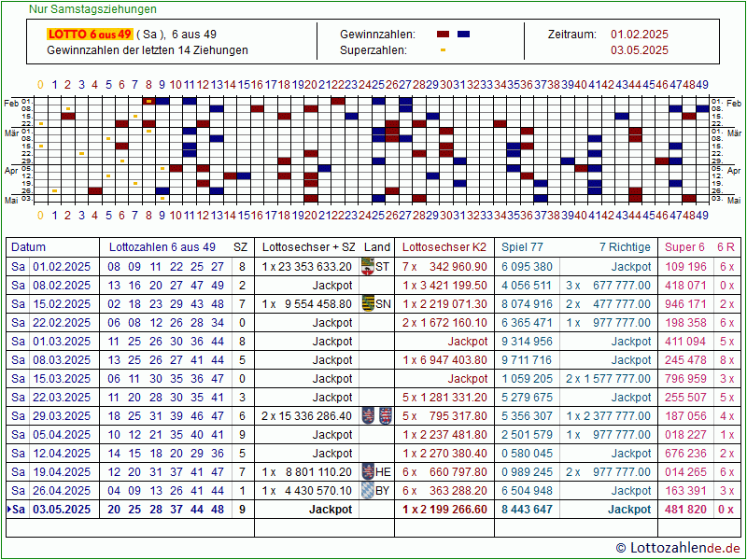Click first coat of arms in 29.03.2025 row

pyautogui.click(x=368, y=415)
